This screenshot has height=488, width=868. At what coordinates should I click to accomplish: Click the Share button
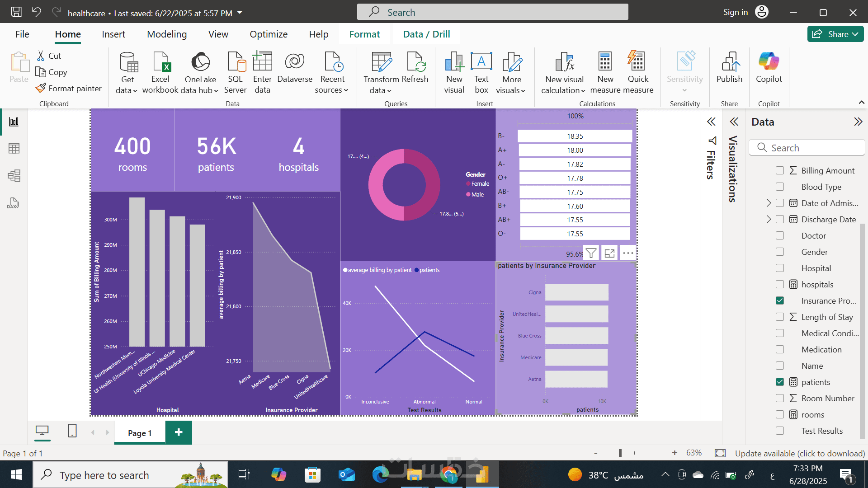pos(835,34)
